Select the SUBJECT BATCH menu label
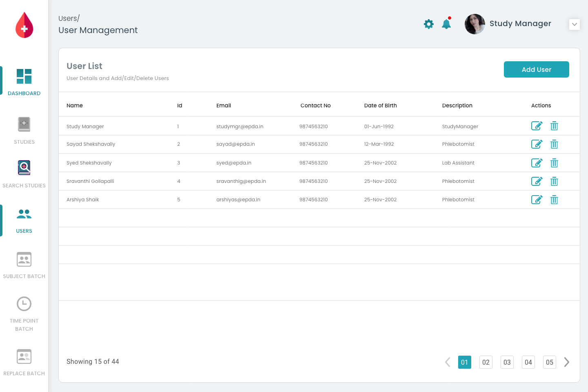588x392 pixels. [24, 276]
